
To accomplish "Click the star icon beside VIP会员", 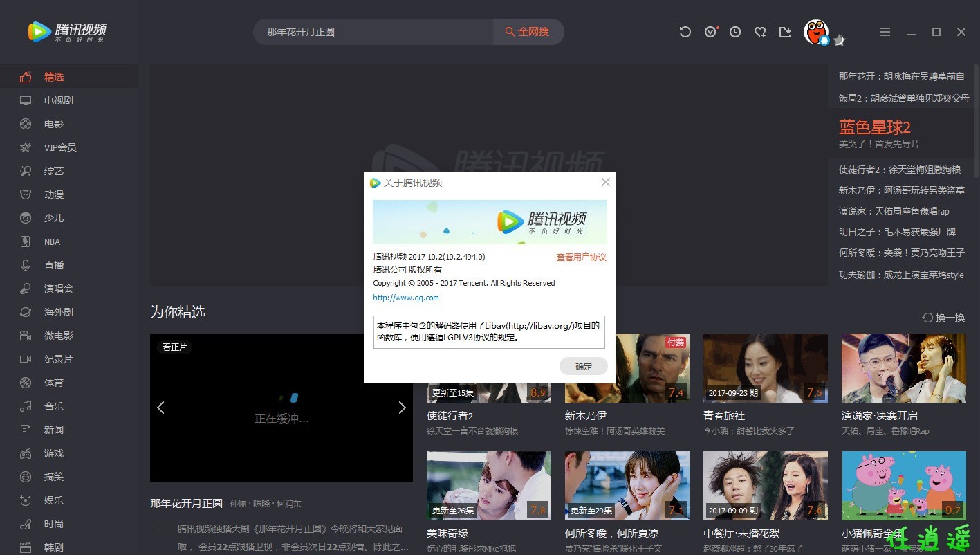I will (x=26, y=147).
